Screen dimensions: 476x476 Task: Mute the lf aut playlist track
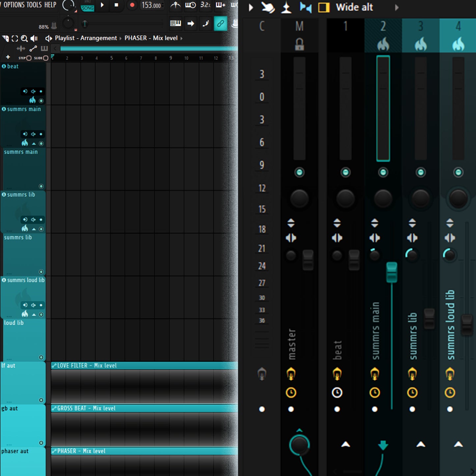(x=41, y=400)
